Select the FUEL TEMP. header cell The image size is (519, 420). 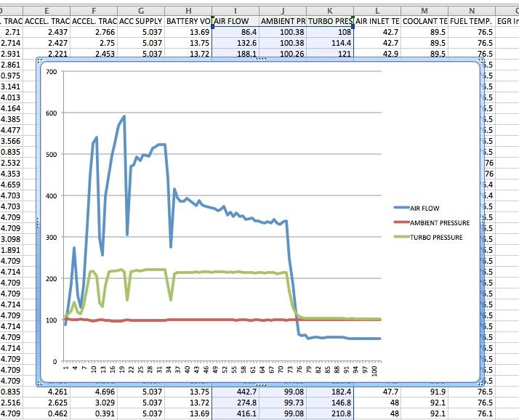pos(471,21)
